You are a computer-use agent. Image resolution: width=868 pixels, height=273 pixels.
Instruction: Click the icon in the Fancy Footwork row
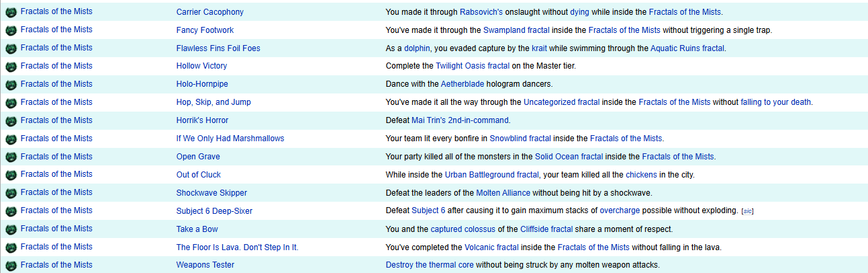point(10,30)
